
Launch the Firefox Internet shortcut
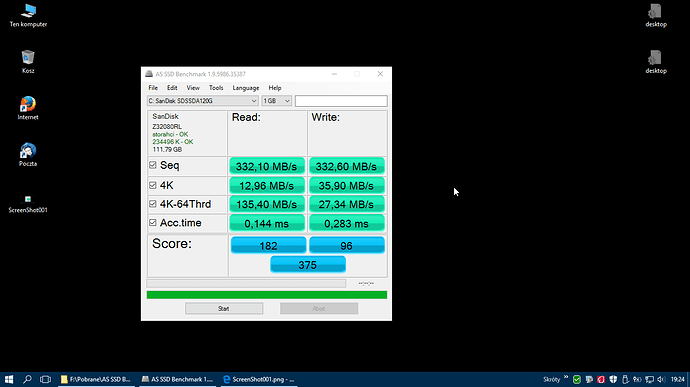[28, 108]
